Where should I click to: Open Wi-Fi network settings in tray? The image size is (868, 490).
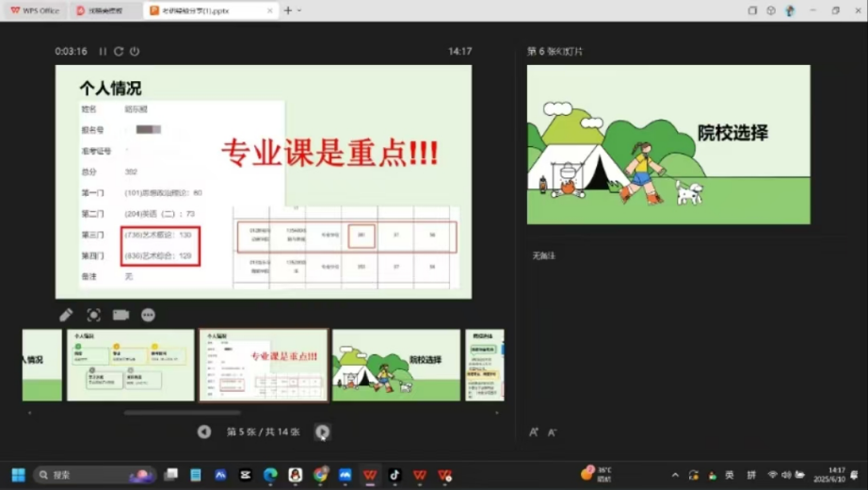point(772,475)
